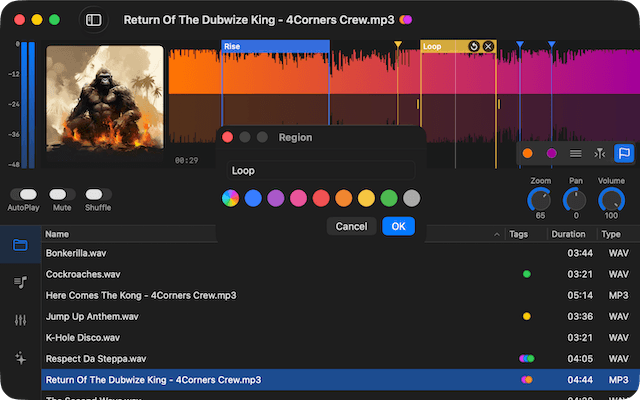The width and height of the screenshot is (640, 400).
Task: Click the tags of Return Of The Dubwize King row
Action: click(x=527, y=380)
